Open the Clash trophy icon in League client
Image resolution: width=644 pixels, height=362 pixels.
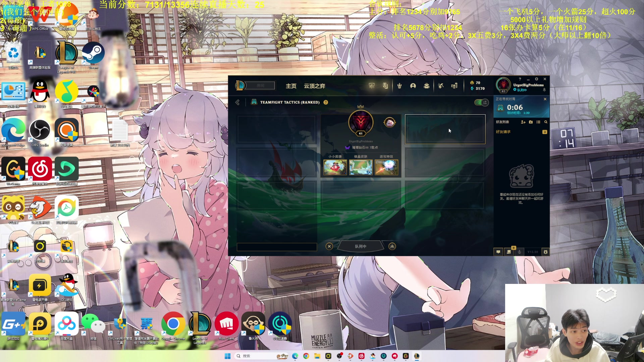[372, 86]
